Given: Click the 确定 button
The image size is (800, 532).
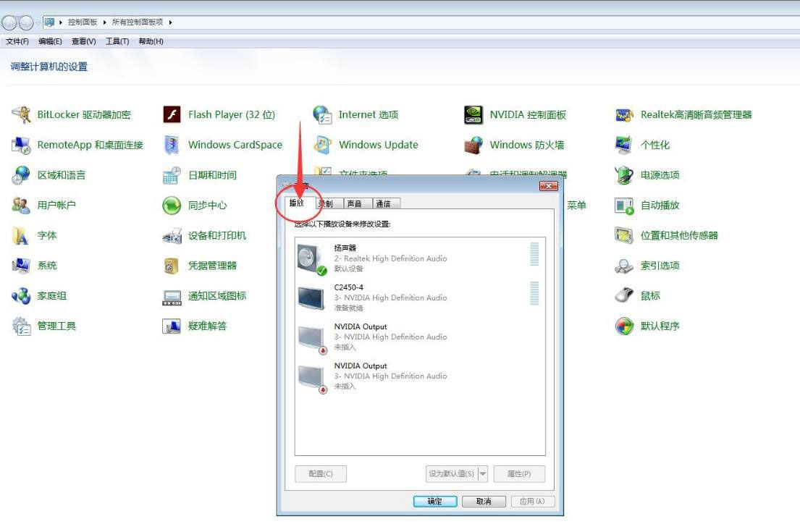Looking at the screenshot, I should click(434, 502).
